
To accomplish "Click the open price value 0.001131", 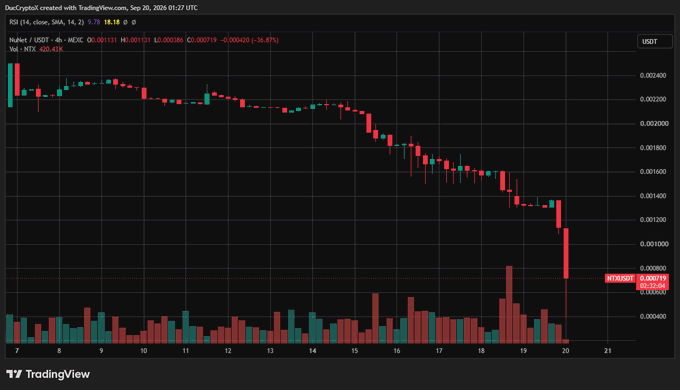I will pos(104,40).
